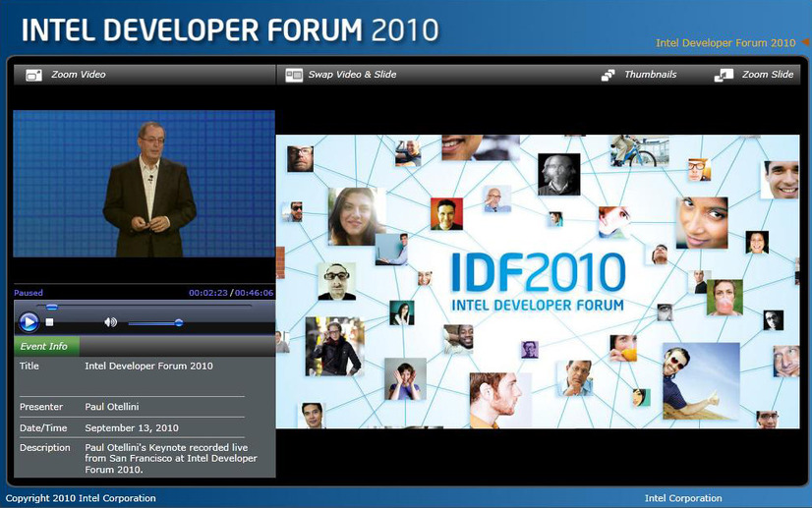Stop the video with the square button
Image resolution: width=812 pixels, height=508 pixels.
(50, 322)
